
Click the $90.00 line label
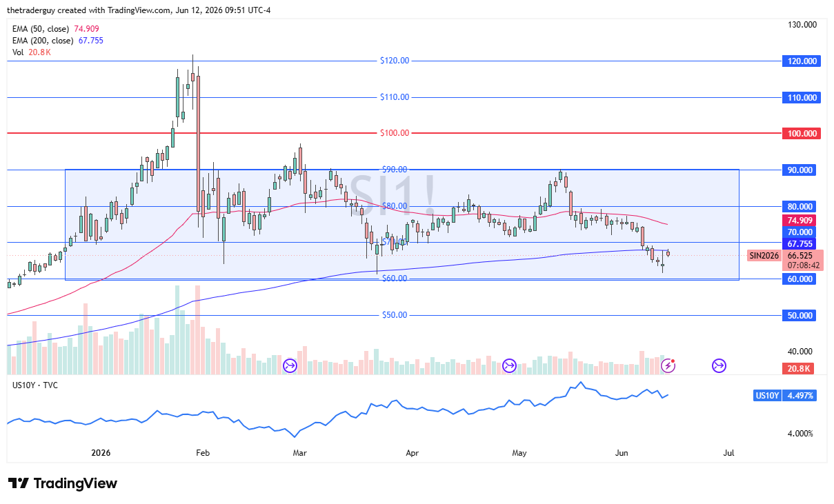pyautogui.click(x=395, y=170)
